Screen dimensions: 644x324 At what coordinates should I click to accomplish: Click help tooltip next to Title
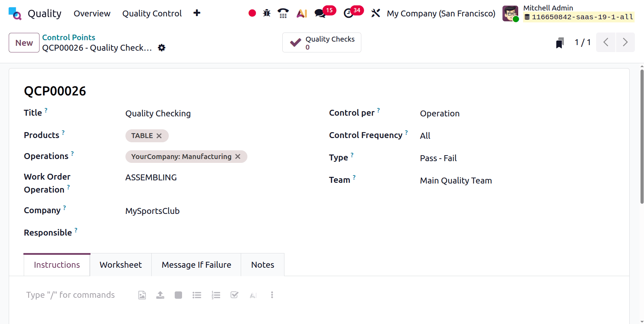46,110
